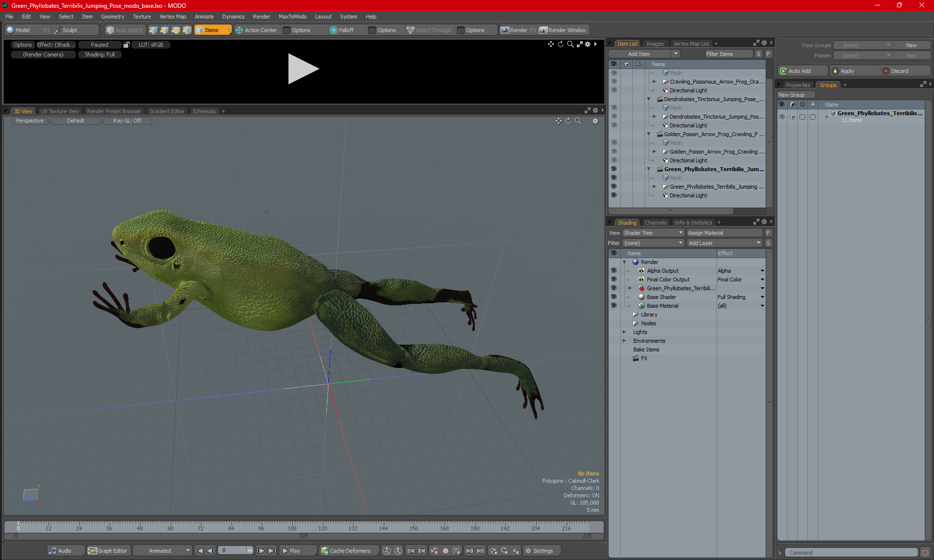
Task: Switch to the UV Texture View tab
Action: click(x=60, y=111)
